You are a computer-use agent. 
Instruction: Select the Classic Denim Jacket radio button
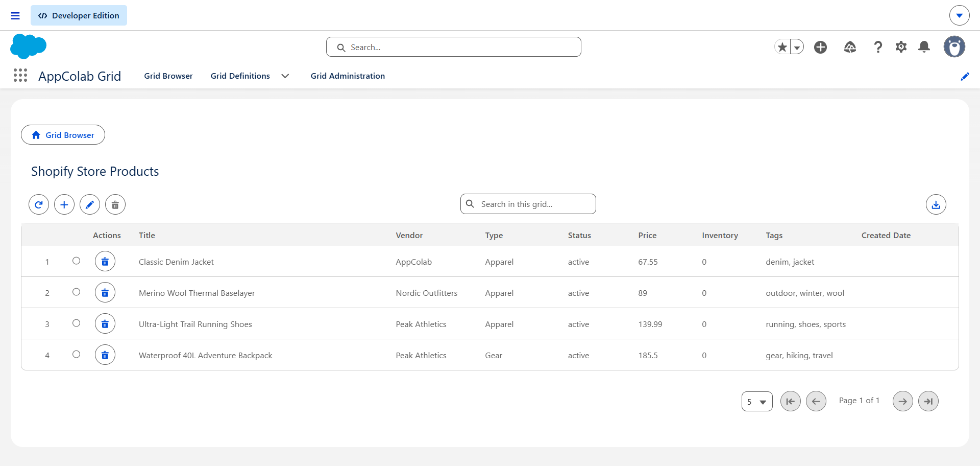pyautogui.click(x=76, y=261)
